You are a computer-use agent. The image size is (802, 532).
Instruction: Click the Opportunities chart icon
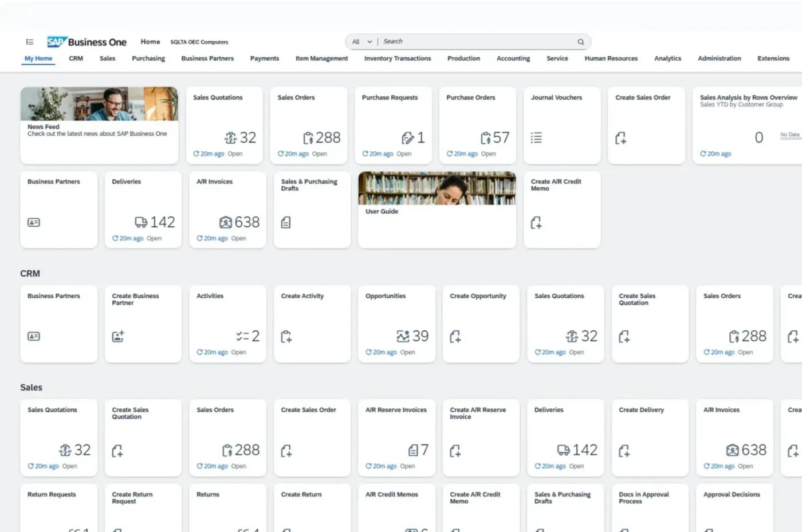[x=403, y=336]
